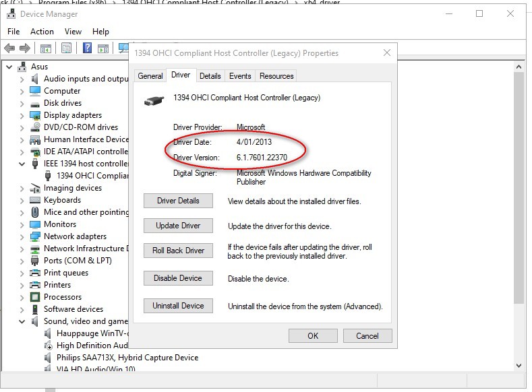The image size is (532, 392).
Task: Switch to the General tab
Action: coord(150,76)
